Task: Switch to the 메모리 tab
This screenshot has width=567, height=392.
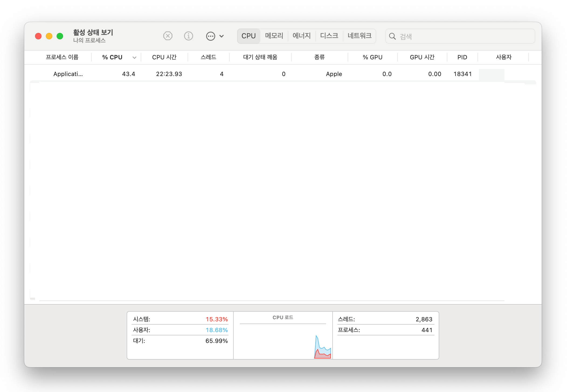Action: (x=274, y=36)
